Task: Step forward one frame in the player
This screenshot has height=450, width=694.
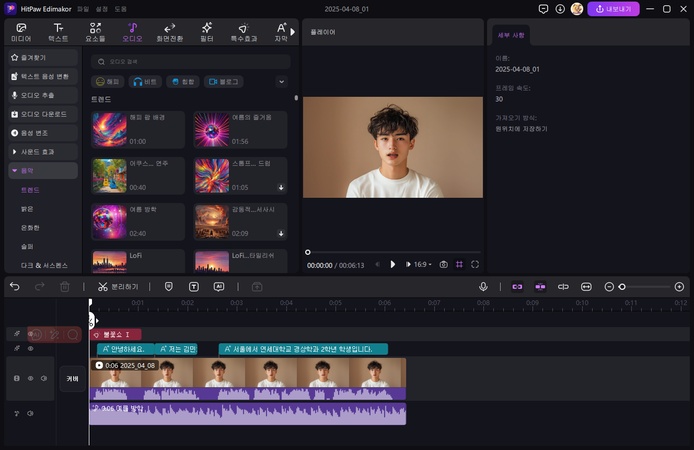Action: click(x=408, y=265)
